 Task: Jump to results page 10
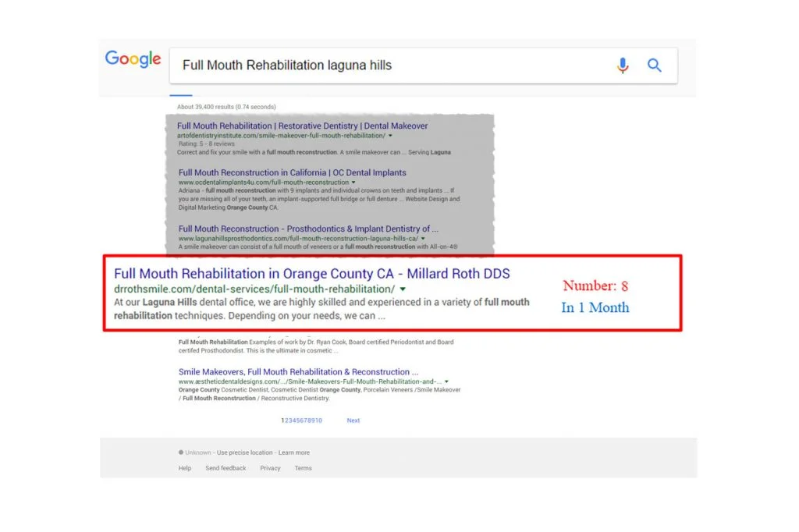coord(318,420)
